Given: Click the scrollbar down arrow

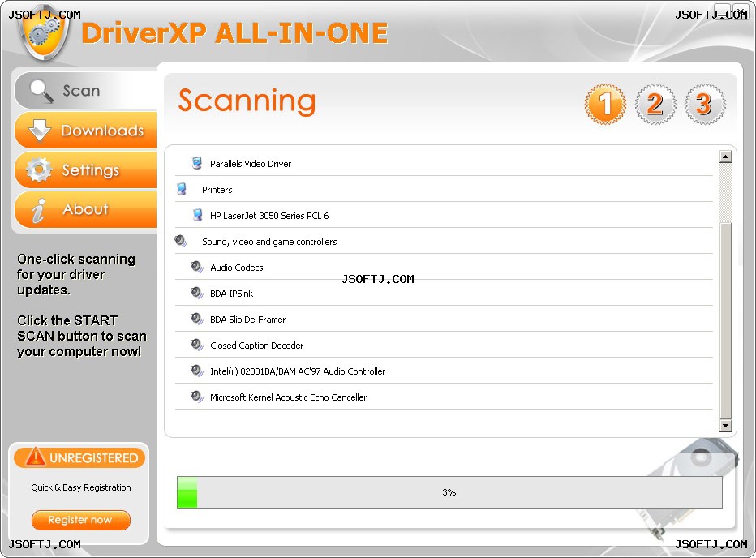Looking at the screenshot, I should (x=726, y=425).
